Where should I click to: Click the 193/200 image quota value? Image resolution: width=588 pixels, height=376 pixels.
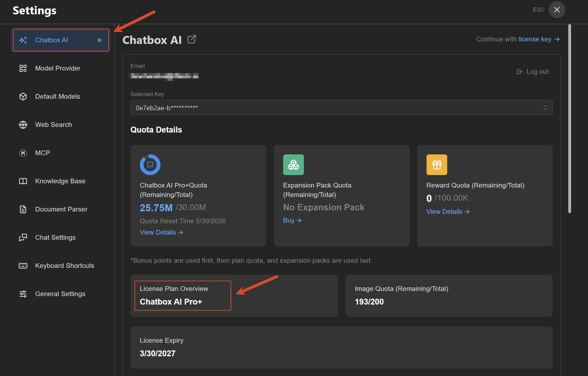(x=369, y=302)
